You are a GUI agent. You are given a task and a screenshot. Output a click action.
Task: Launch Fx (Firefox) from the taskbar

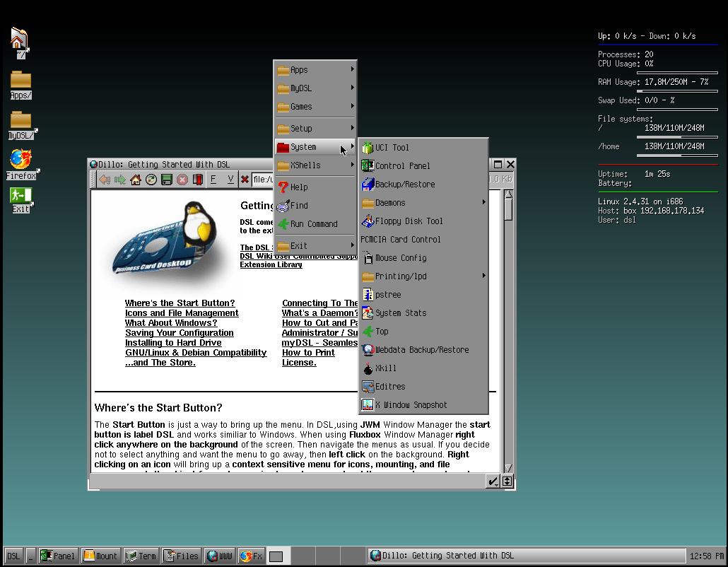coord(251,556)
